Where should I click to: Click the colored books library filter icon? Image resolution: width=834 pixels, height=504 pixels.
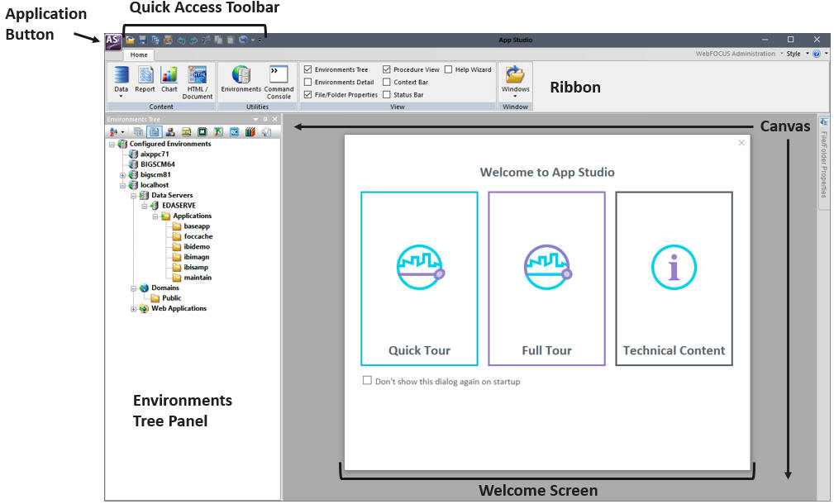click(250, 132)
